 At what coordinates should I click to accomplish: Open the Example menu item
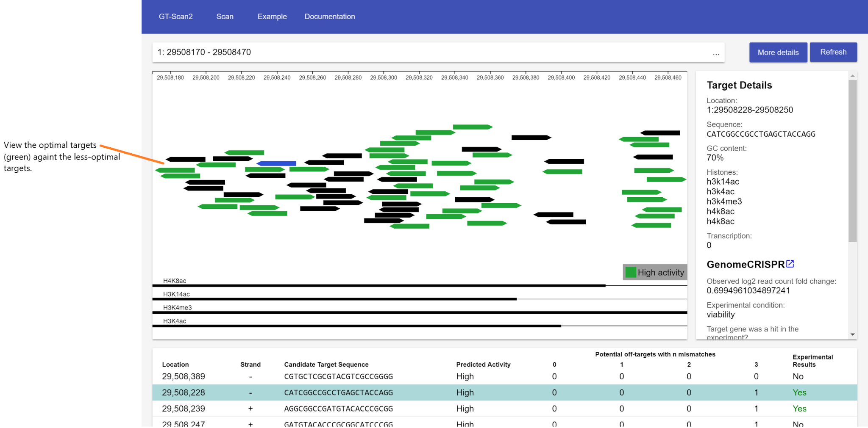pos(272,17)
